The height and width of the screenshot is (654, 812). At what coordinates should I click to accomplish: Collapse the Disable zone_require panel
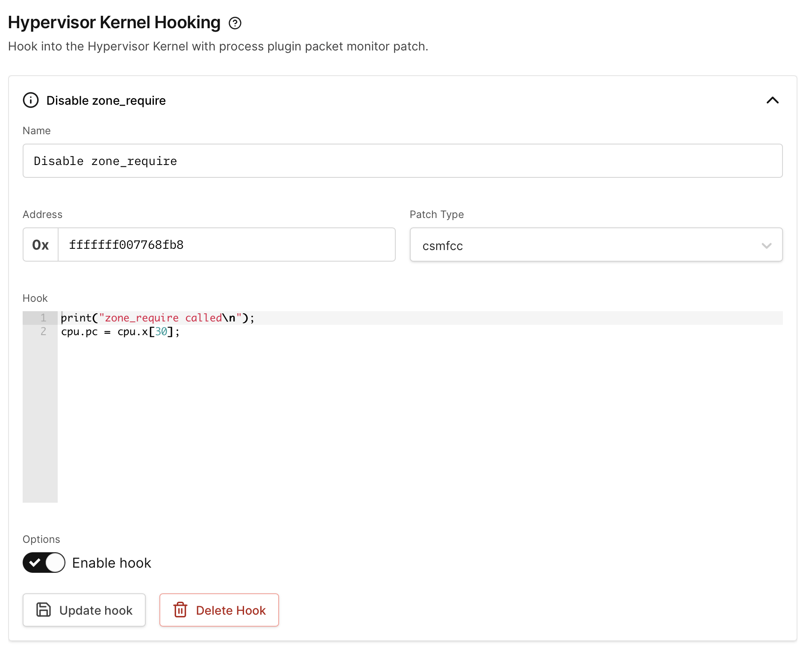(x=773, y=101)
